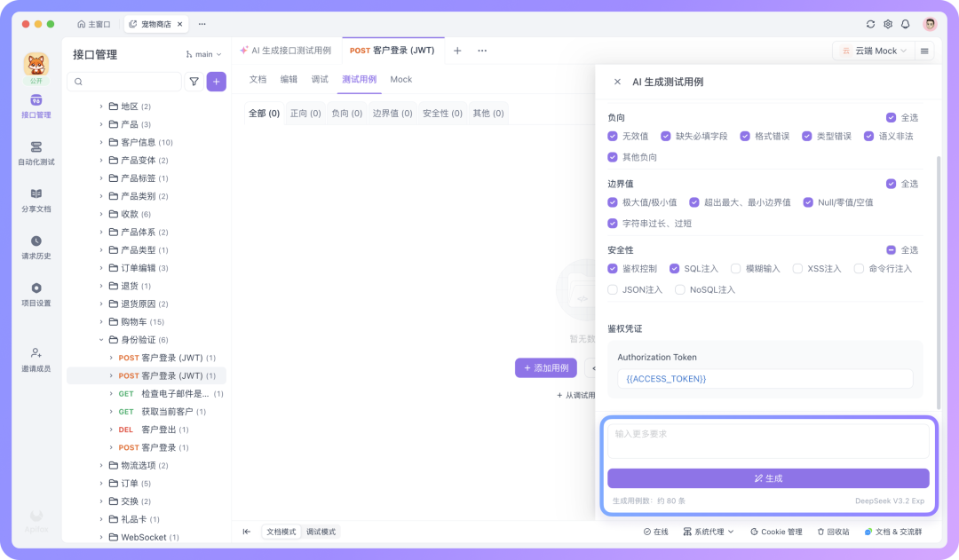The image size is (959, 560).
Task: Open the notification bell icon
Action: tap(905, 24)
